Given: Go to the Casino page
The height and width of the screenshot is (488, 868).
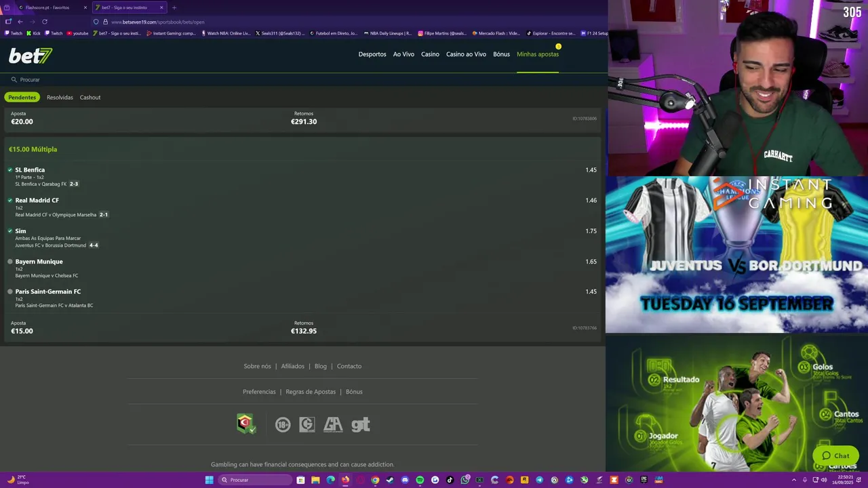Looking at the screenshot, I should 430,54.
